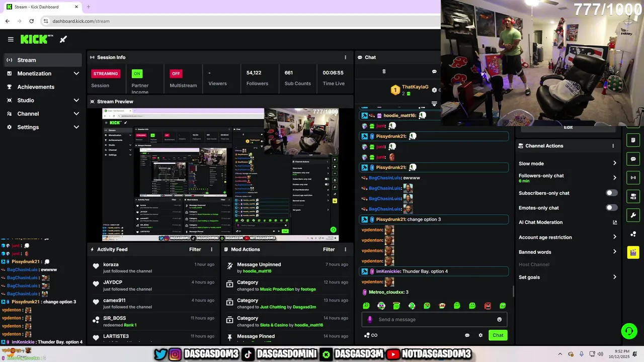Toggle Emotes-only chat switch
This screenshot has height=362, width=644.
611,208
